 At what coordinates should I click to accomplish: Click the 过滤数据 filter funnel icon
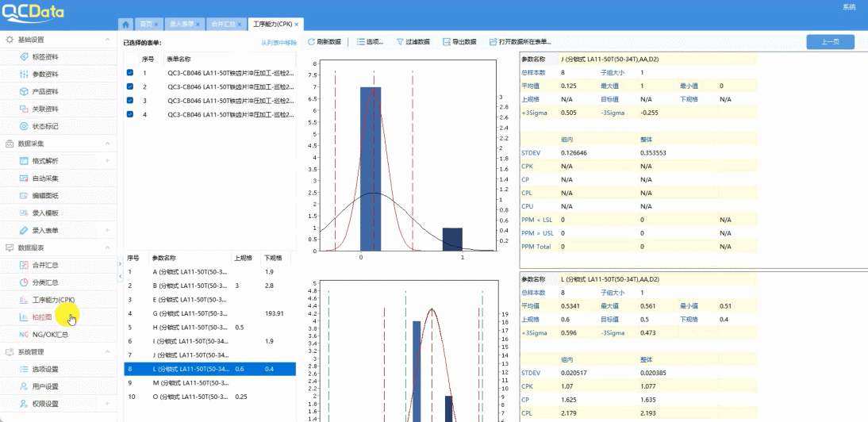point(398,41)
